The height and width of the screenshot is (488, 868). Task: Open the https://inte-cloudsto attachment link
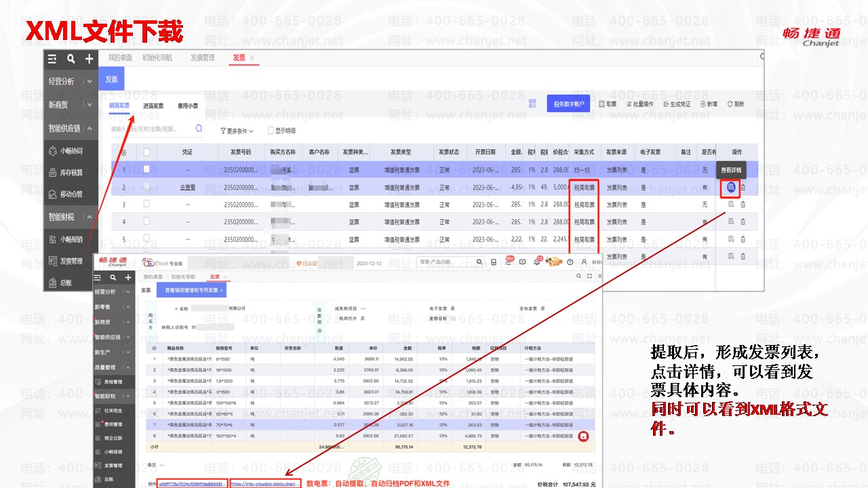(264, 484)
